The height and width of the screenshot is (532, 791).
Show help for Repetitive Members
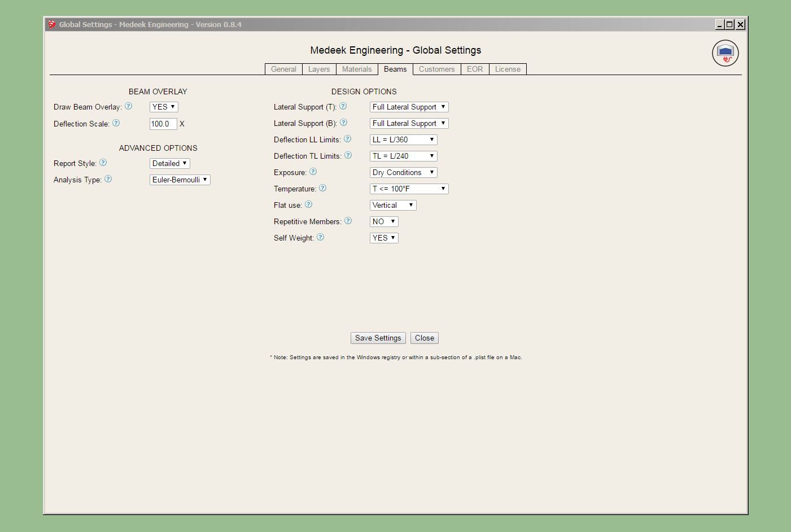(x=348, y=221)
